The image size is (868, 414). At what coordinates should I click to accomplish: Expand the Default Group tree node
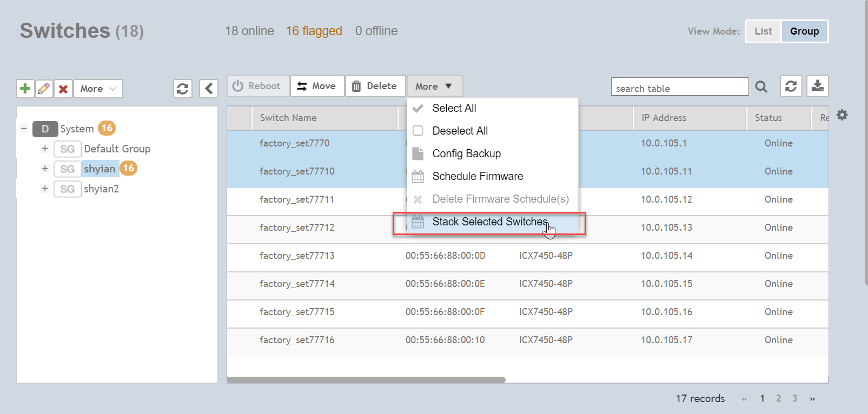(x=45, y=149)
